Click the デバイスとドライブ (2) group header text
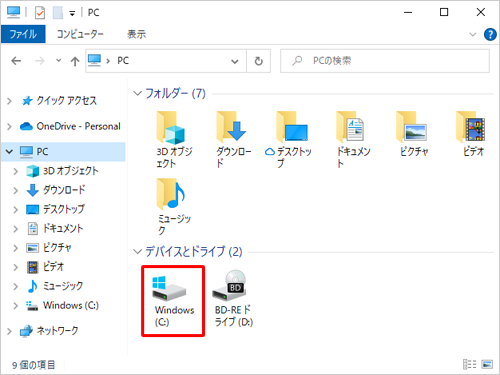Screen dimensions: 500x375 click(194, 252)
